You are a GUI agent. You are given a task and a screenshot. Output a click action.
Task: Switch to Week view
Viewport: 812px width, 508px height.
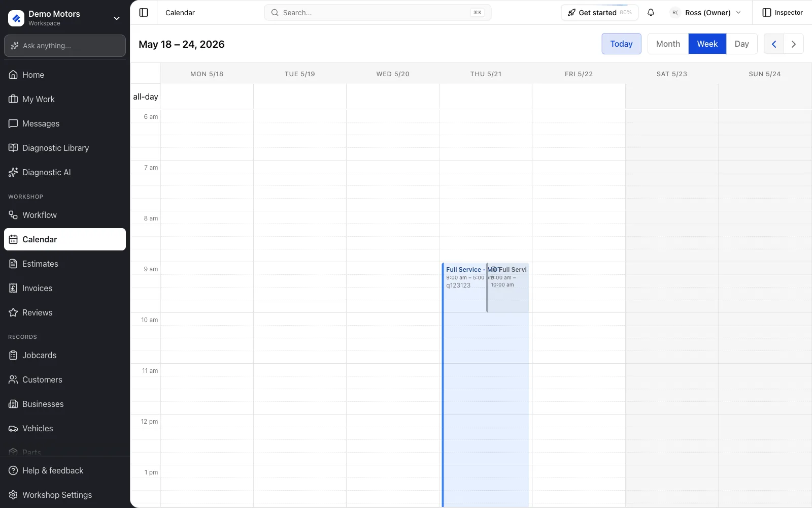pyautogui.click(x=707, y=44)
